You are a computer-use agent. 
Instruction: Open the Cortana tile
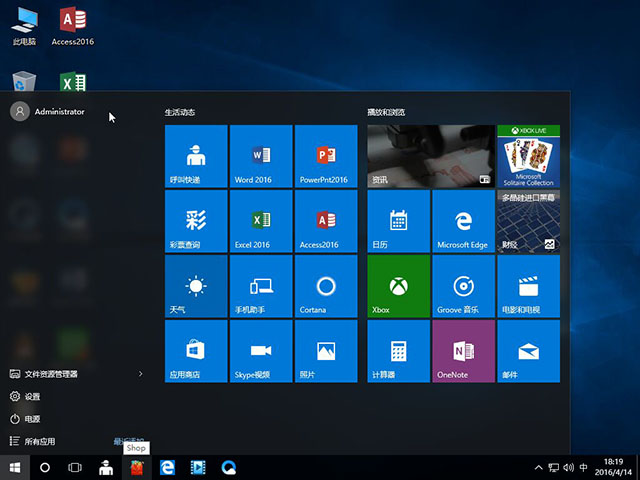[326, 286]
